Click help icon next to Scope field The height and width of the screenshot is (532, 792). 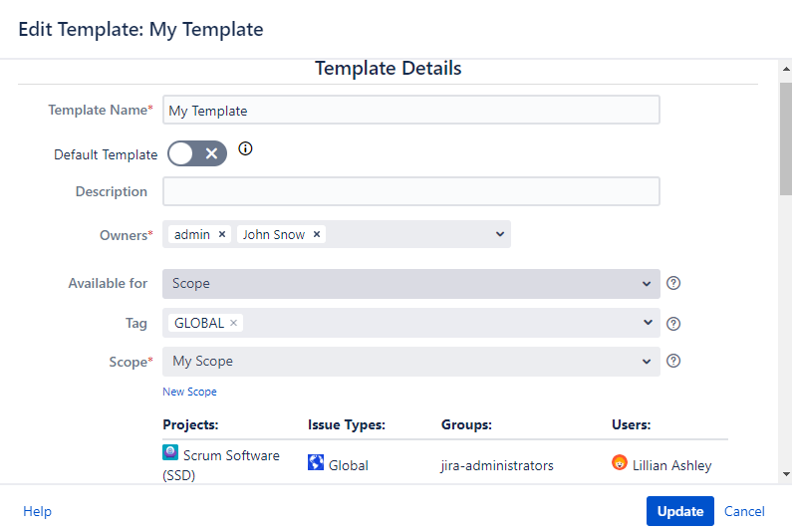673,361
